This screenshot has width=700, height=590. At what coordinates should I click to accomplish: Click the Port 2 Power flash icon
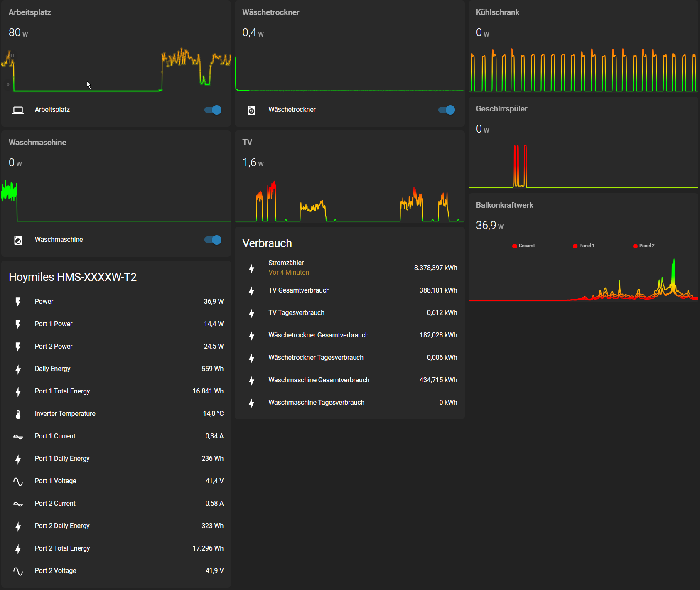coord(18,347)
